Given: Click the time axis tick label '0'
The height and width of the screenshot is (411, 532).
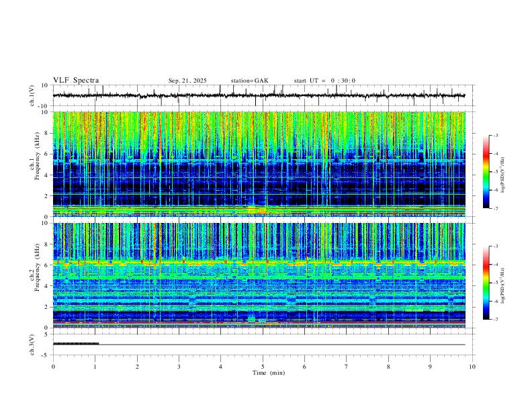Looking at the screenshot, I should pyautogui.click(x=53, y=367).
